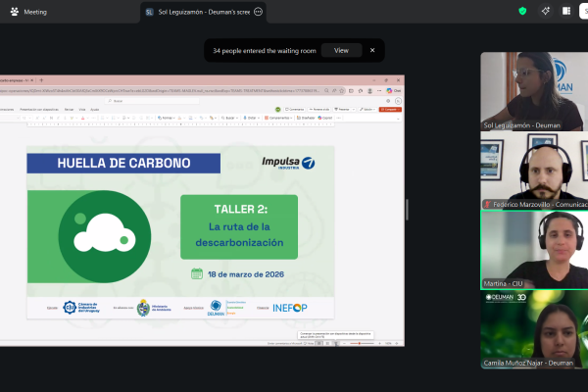Click zoom in plus in status bar
This screenshot has height=392, width=588.
379,343
